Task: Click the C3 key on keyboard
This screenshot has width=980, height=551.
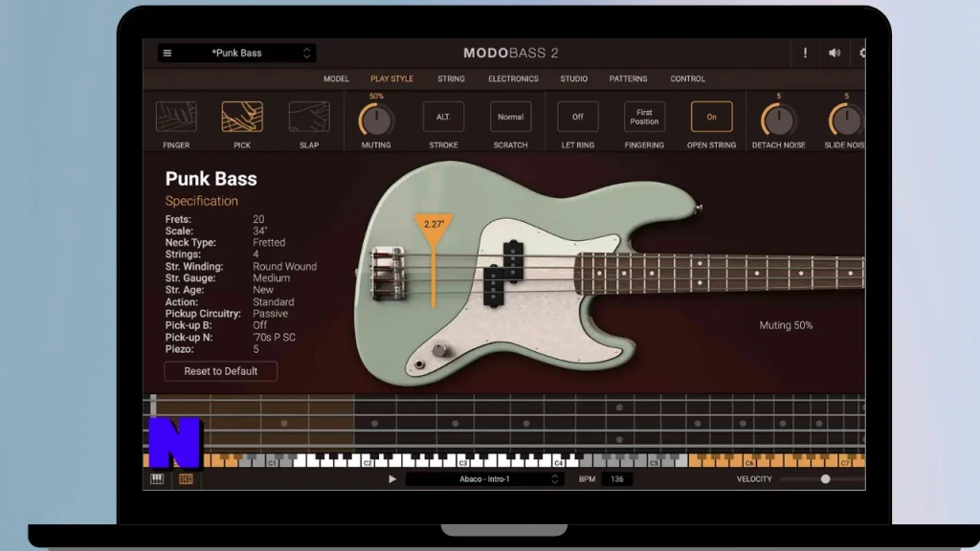Action: pos(463,463)
